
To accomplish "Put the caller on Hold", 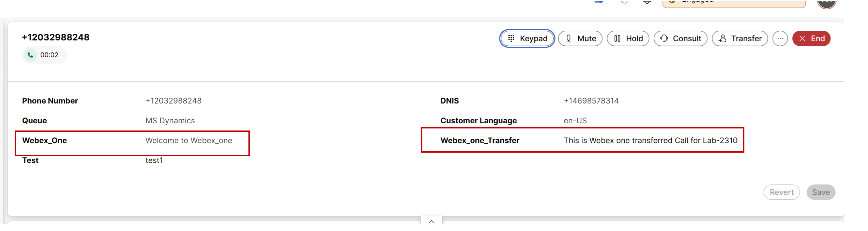I will (628, 38).
